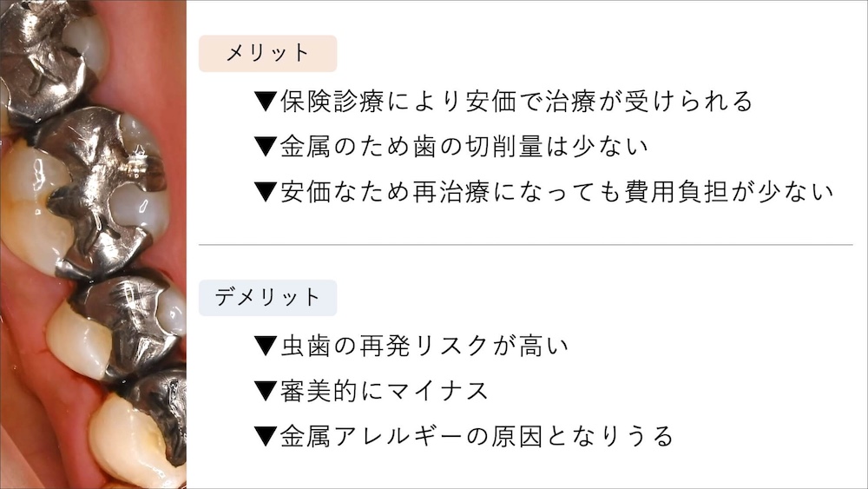Click the text 安価なため再治療になっても費用負担が少ない
Viewport: 868px width, 489px height.
(x=556, y=191)
